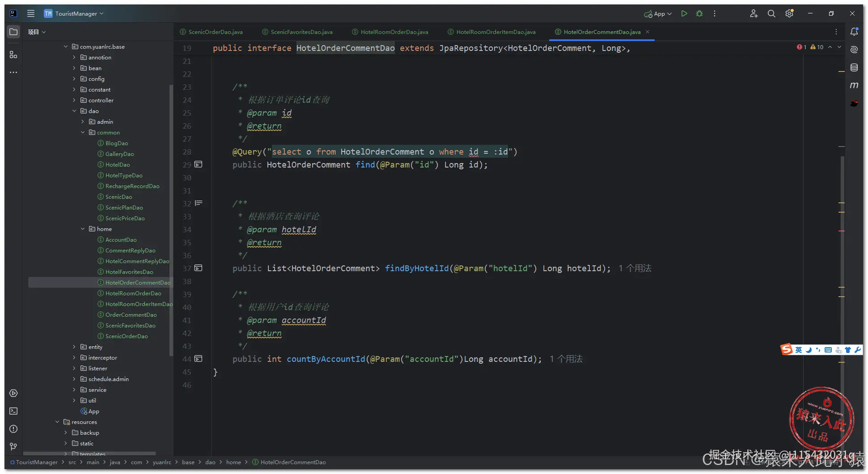This screenshot has width=868, height=474.
Task: Click the home breadcrumb segment
Action: point(233,462)
